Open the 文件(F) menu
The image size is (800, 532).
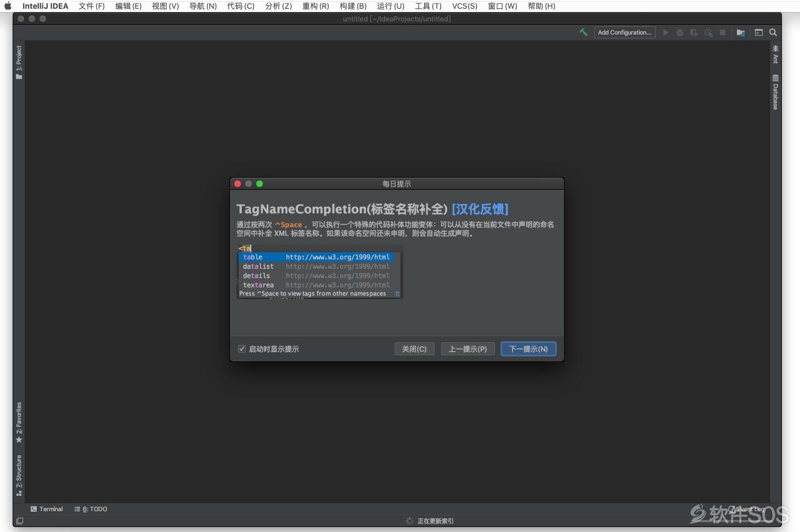point(92,6)
